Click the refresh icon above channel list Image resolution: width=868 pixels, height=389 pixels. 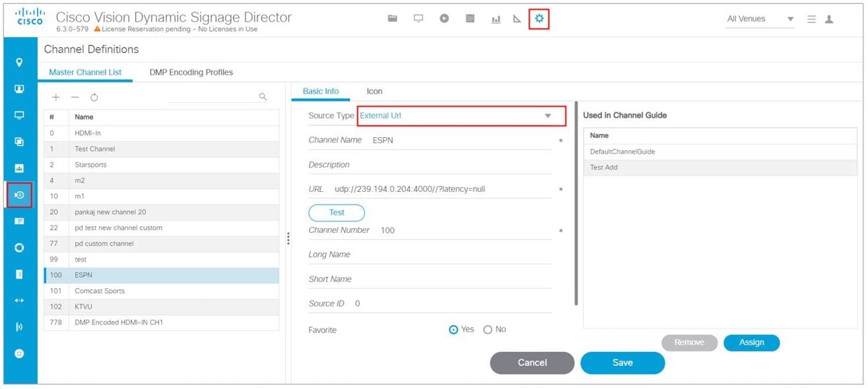tap(94, 98)
